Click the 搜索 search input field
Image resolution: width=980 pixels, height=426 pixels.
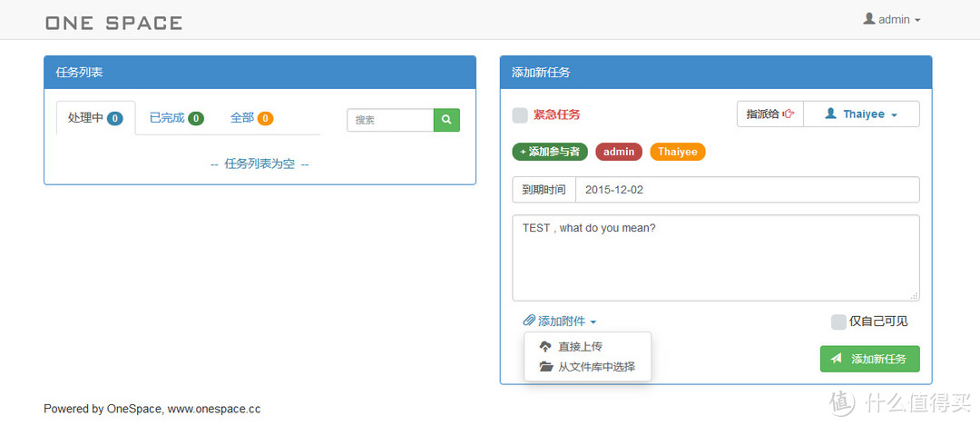click(390, 120)
